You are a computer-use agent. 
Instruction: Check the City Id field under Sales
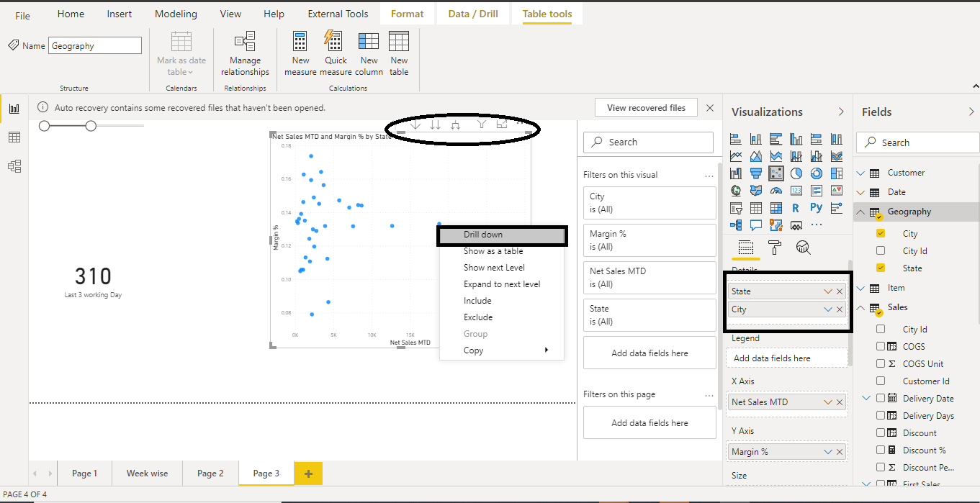coord(881,329)
